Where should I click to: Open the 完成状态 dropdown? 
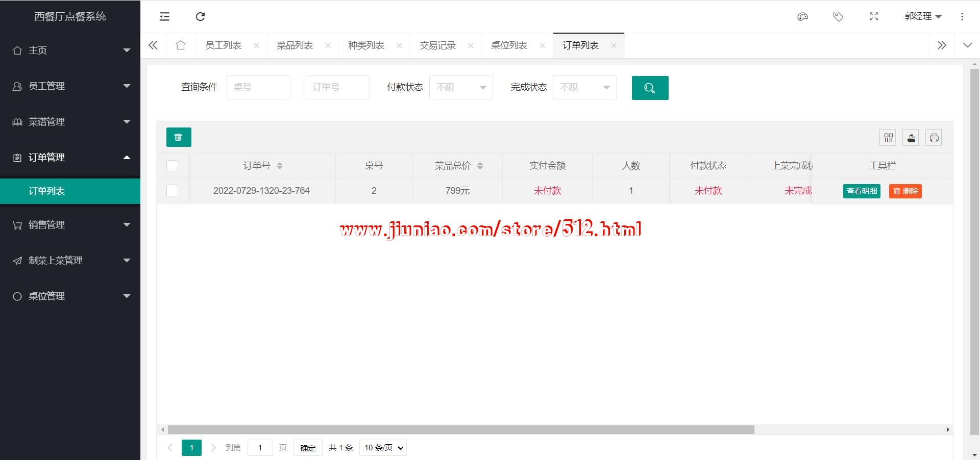click(x=584, y=87)
